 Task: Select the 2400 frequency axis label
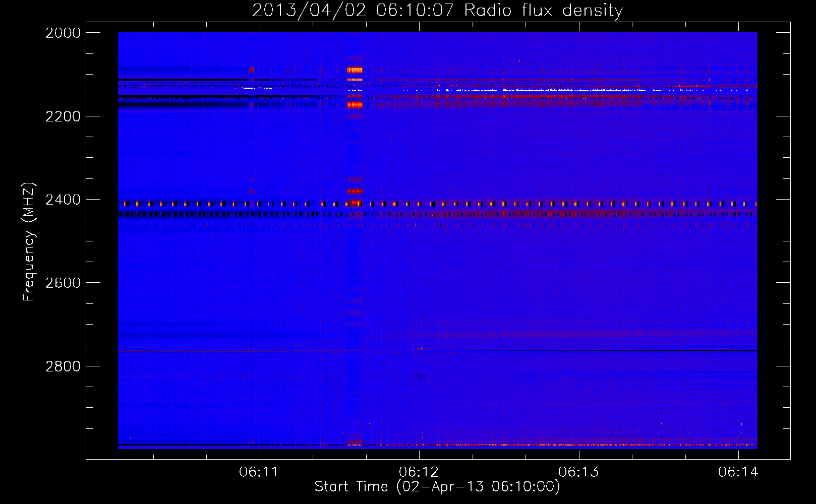[63, 200]
